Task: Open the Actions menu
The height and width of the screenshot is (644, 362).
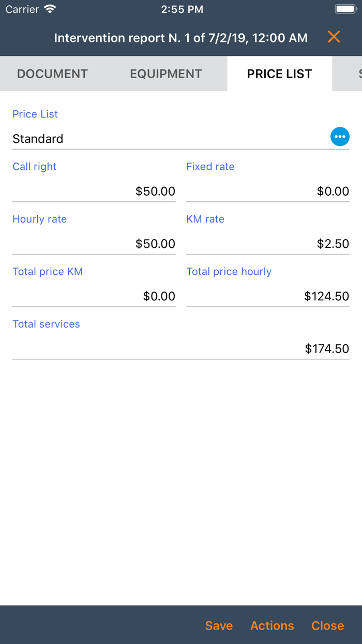Action: pos(272,625)
